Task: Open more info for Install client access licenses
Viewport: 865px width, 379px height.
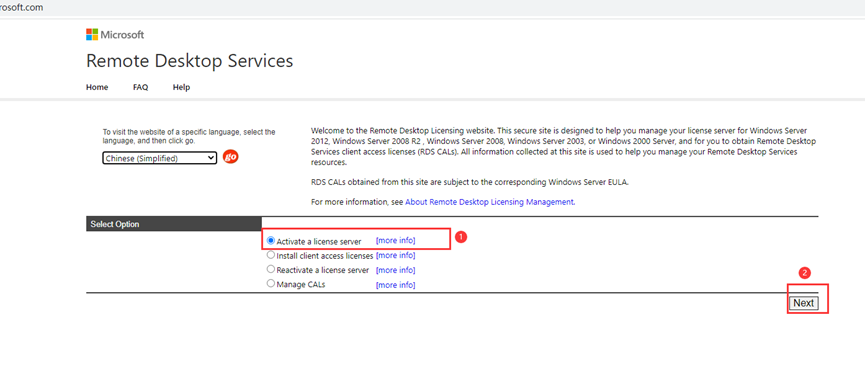Action: click(395, 255)
